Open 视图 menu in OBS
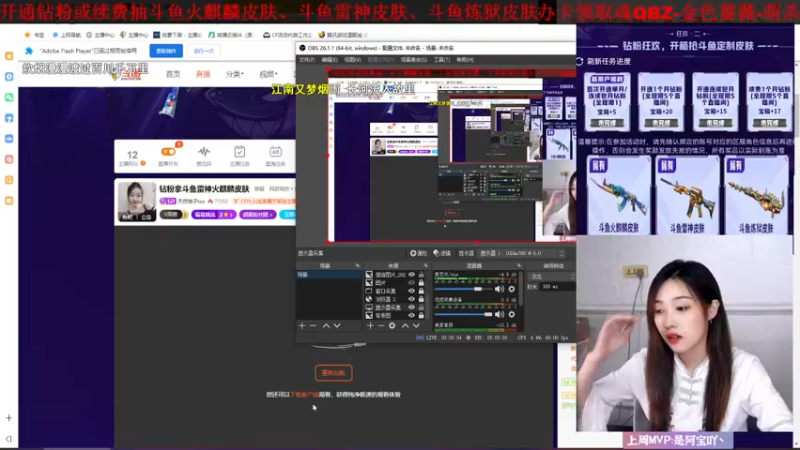 tap(352, 60)
